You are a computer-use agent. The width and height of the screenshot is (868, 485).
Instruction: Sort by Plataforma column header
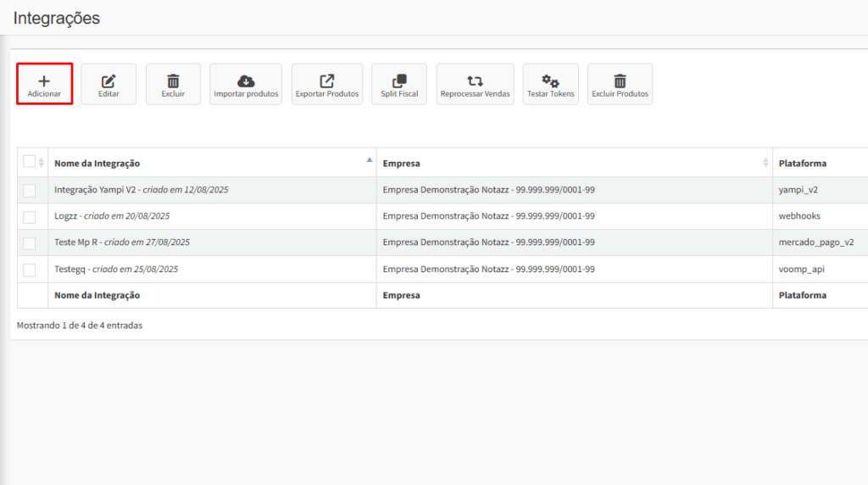pyautogui.click(x=802, y=163)
